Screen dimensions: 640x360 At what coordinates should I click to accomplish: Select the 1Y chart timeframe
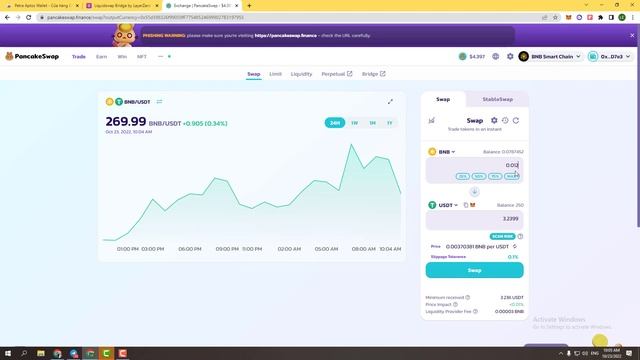[389, 123]
